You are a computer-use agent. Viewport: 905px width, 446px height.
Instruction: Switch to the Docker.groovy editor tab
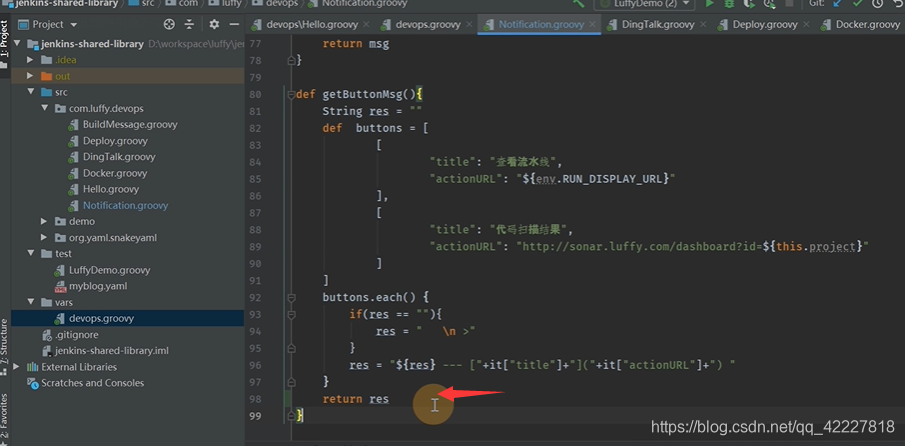[x=860, y=25]
